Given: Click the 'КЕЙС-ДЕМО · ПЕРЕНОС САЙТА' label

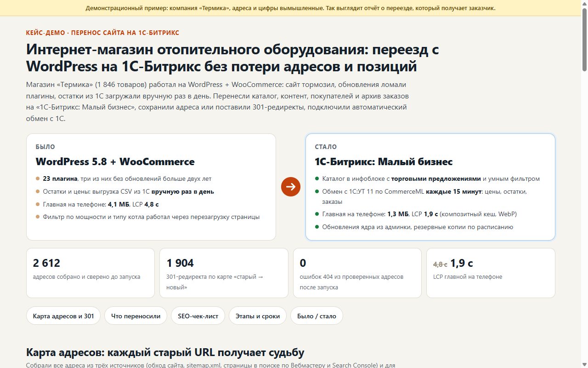Looking at the screenshot, I should 102,33.
